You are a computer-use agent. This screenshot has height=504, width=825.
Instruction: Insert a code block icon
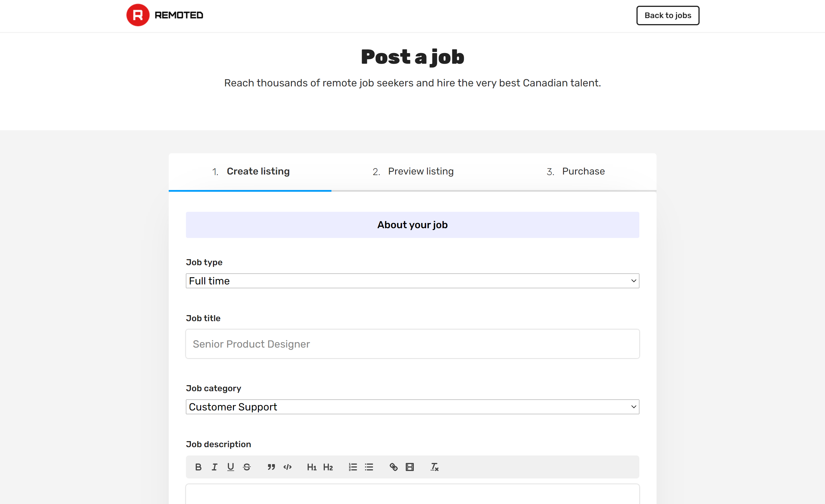point(287,467)
